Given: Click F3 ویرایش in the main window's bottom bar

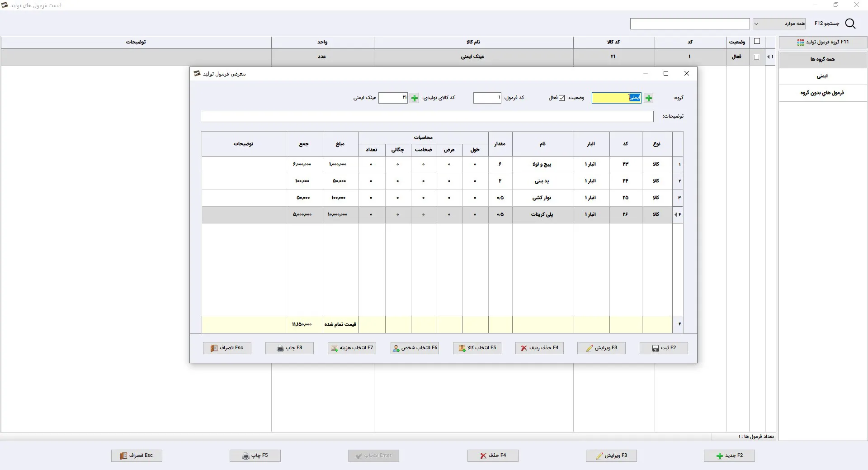Looking at the screenshot, I should (x=611, y=456).
